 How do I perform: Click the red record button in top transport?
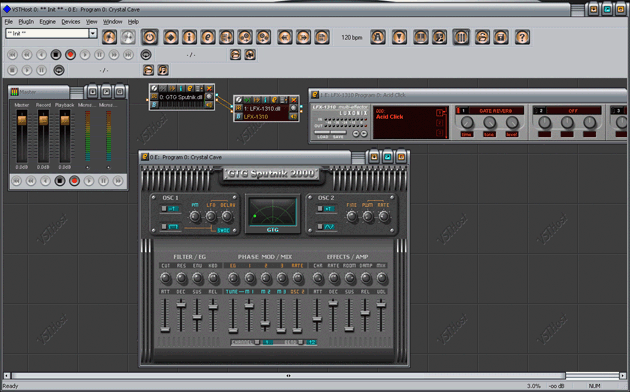70,55
